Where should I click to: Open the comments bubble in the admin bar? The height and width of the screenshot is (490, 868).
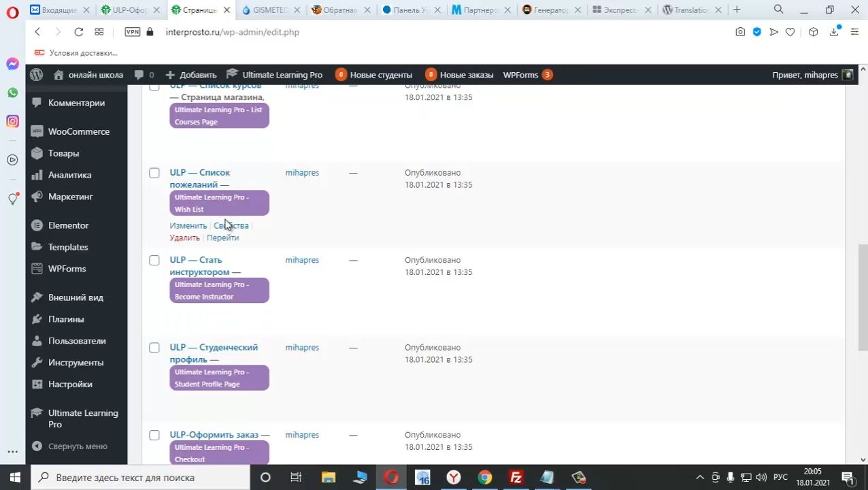(144, 75)
